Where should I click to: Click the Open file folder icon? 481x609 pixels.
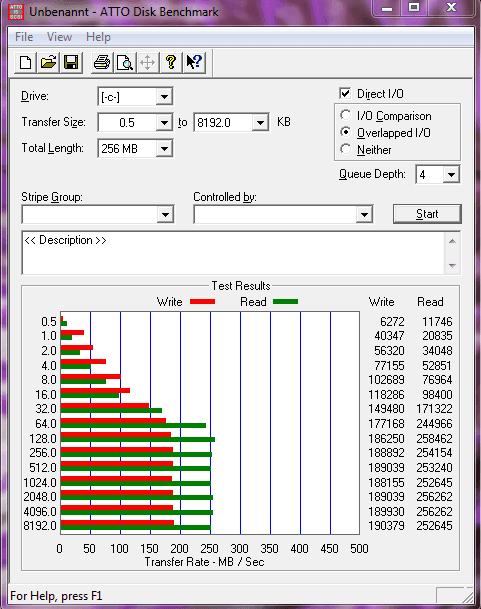click(x=48, y=63)
